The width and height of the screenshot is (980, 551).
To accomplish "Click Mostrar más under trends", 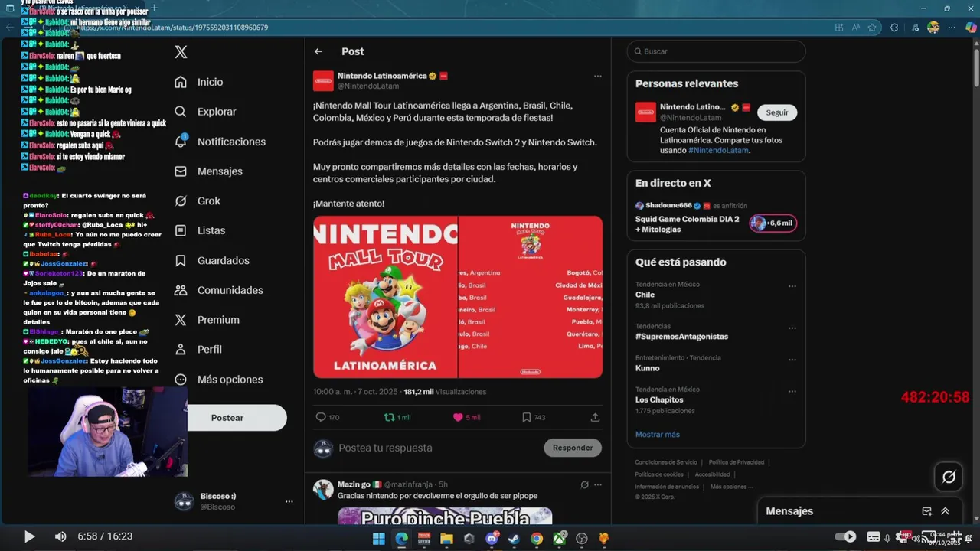I will 657,434.
